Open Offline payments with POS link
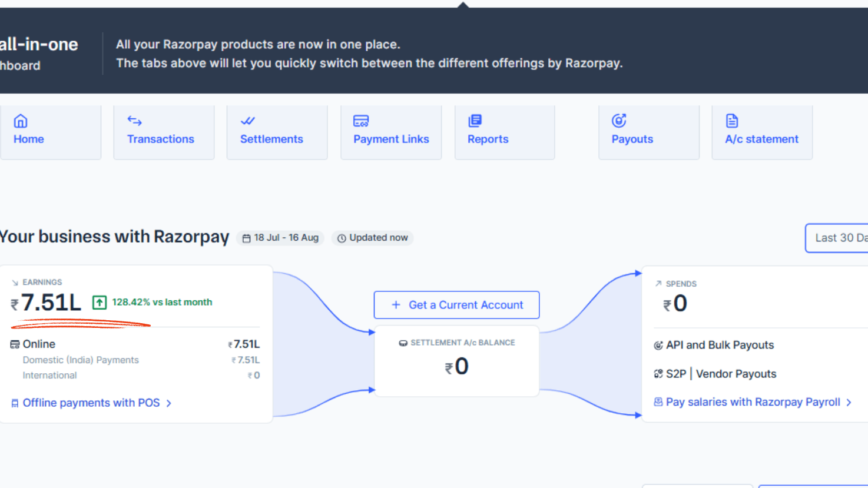Viewport: 868px width, 488px height. 91,403
